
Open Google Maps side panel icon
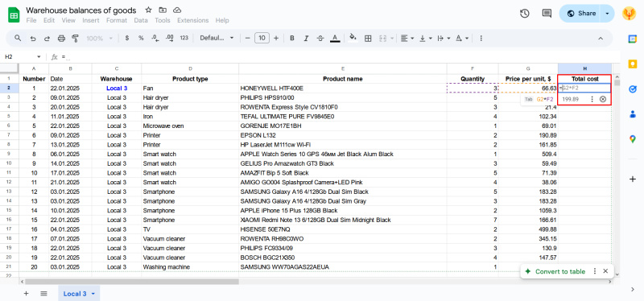tap(633, 139)
